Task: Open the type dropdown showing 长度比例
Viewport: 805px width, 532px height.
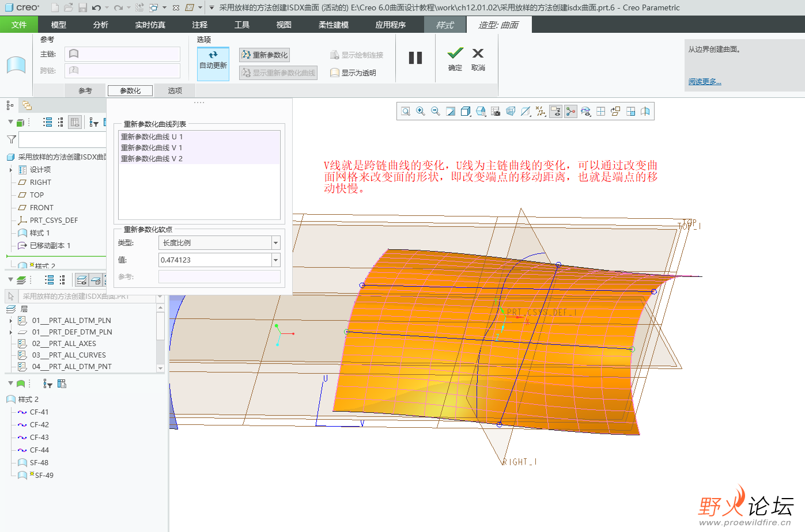Action: point(275,243)
